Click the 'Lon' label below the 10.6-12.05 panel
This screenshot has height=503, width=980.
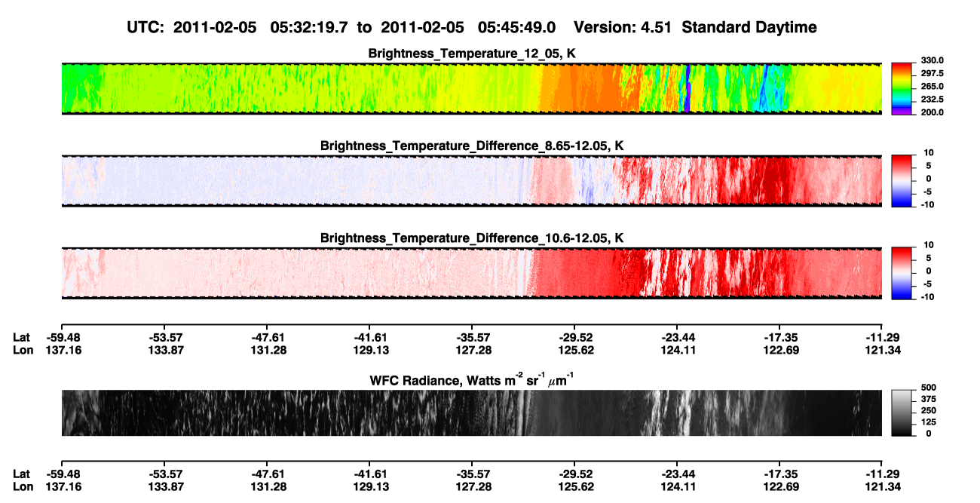[x=23, y=350]
